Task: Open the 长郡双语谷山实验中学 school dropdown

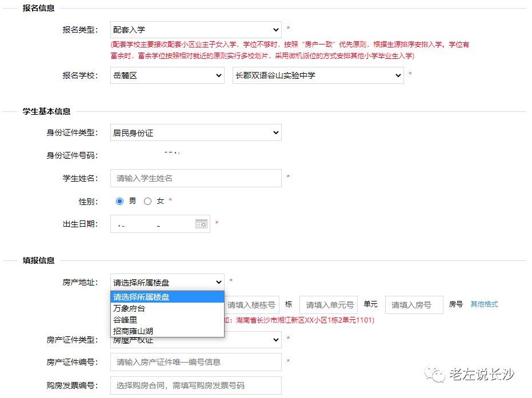Action: (x=318, y=75)
